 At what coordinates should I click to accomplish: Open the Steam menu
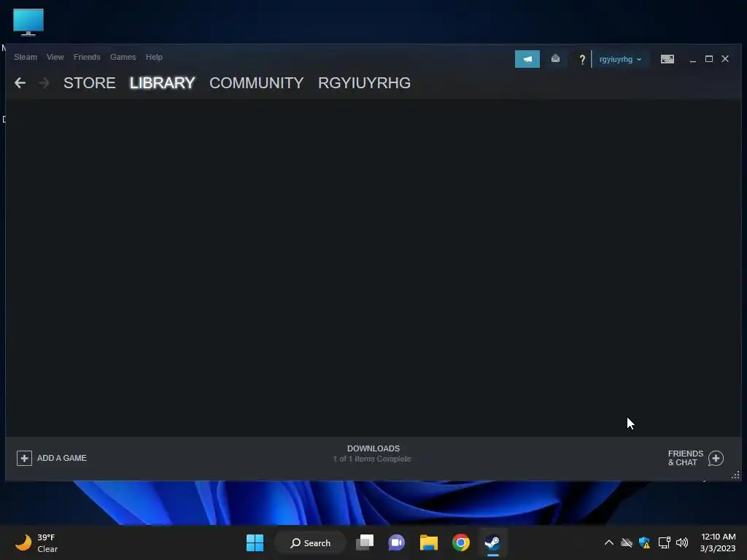click(26, 57)
